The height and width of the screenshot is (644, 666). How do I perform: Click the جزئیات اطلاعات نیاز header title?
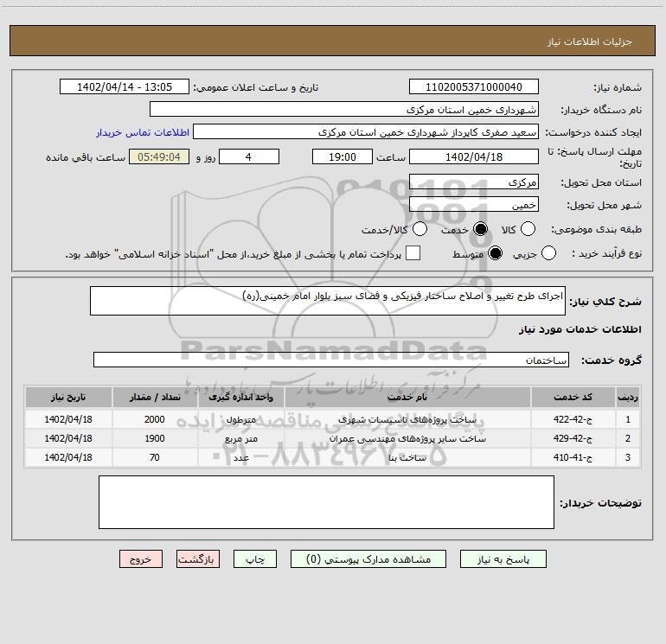coord(590,41)
